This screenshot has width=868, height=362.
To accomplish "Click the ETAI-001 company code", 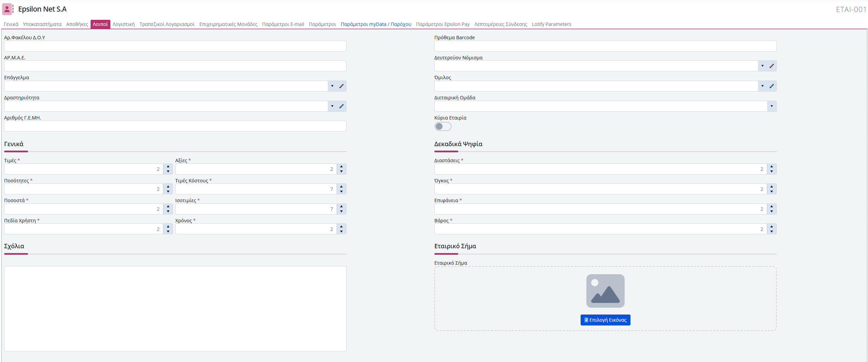I will [851, 10].
